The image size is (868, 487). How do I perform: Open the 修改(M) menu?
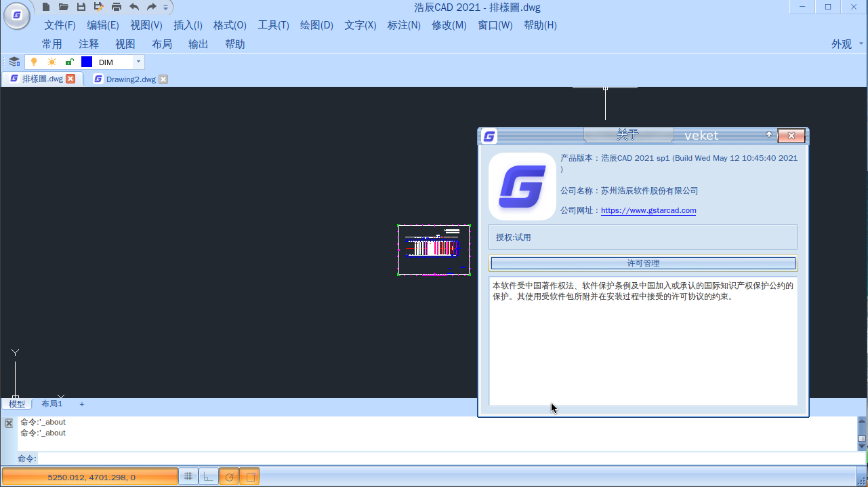(449, 25)
